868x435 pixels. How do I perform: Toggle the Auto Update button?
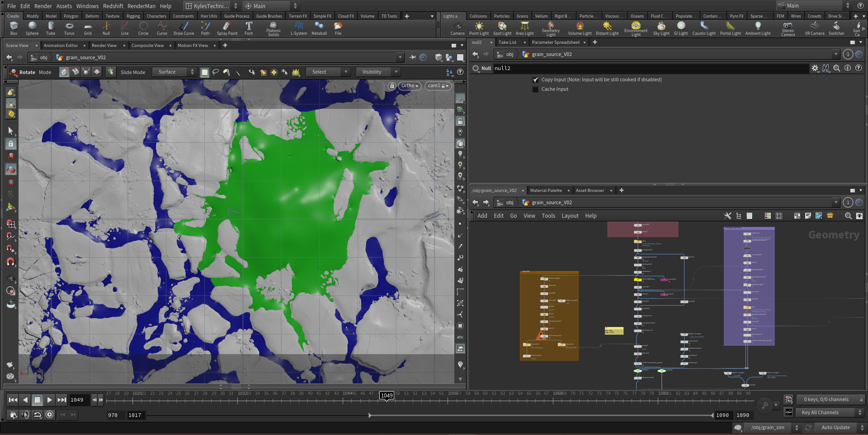(835, 427)
